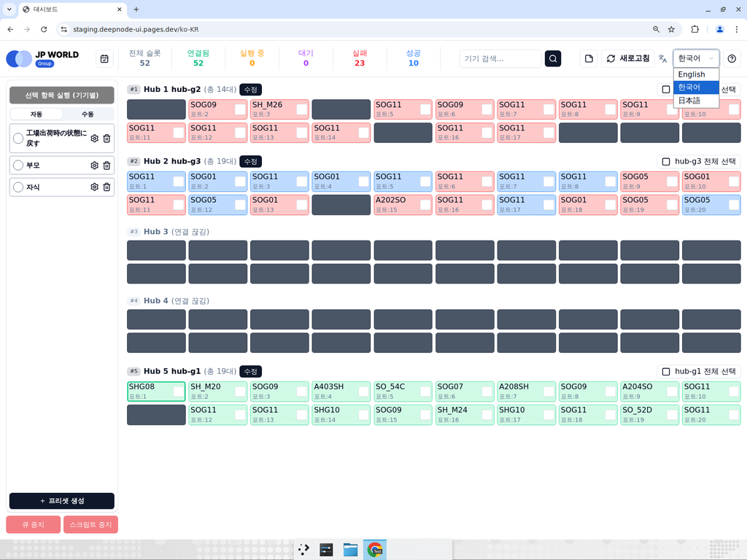Open the Chrome tab search dropdown
747x560 pixels.
(x=9, y=9)
